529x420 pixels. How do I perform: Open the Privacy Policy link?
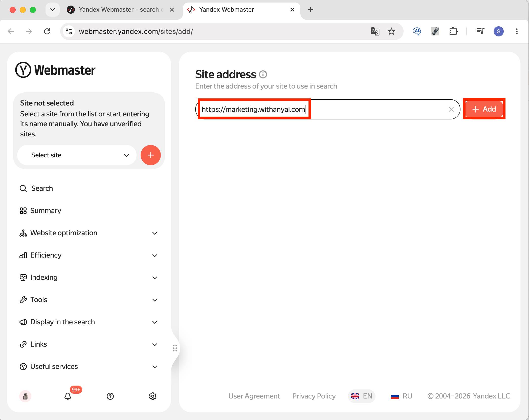[x=314, y=396]
